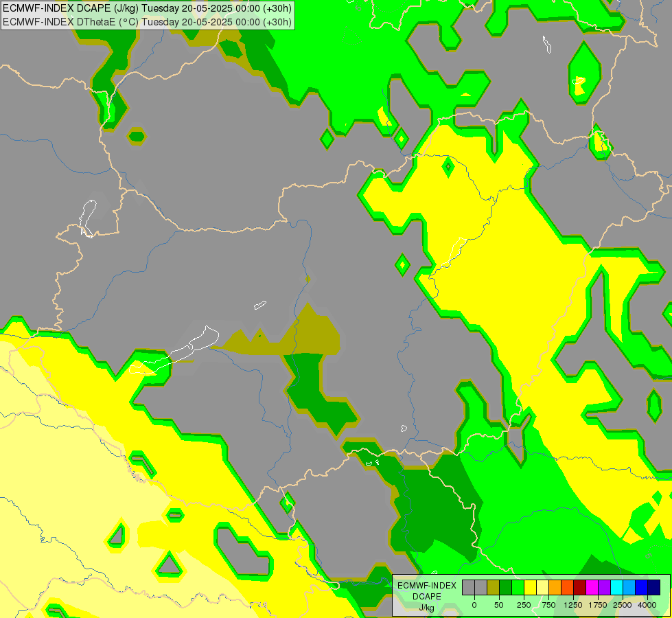Click the DThetaE (°C) title line
Image resolution: width=672 pixels, height=618 pixels.
[147, 21]
